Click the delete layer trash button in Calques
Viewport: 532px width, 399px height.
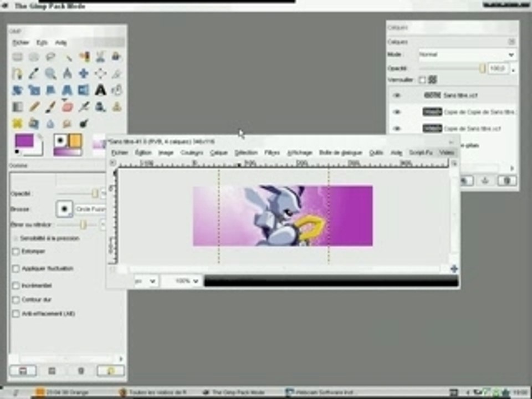click(x=507, y=181)
